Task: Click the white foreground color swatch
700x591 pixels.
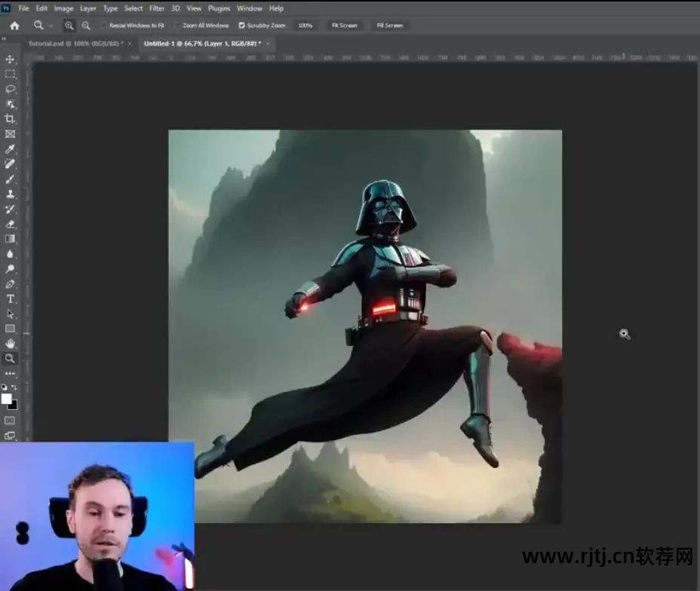Action: pos(7,399)
